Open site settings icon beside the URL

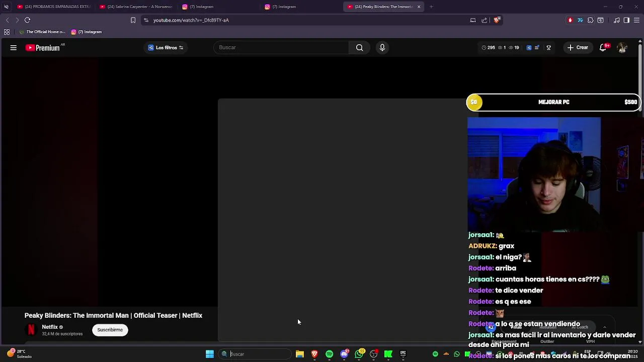click(x=146, y=20)
